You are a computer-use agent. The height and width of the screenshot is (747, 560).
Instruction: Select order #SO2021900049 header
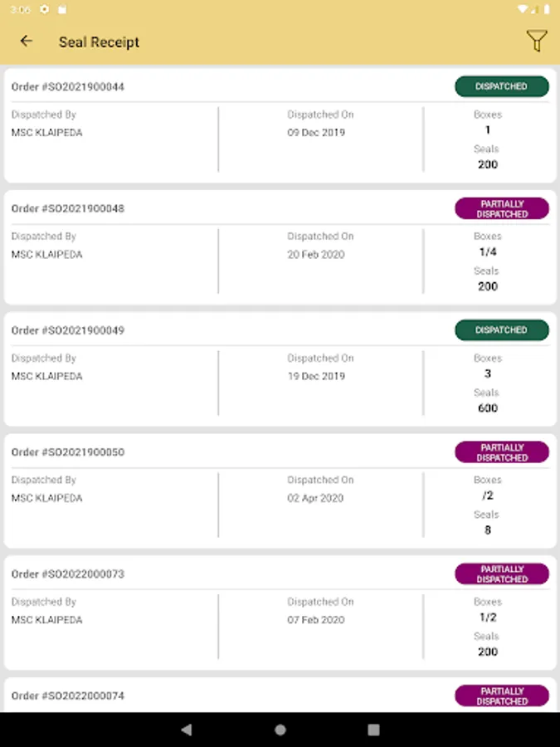point(68,330)
